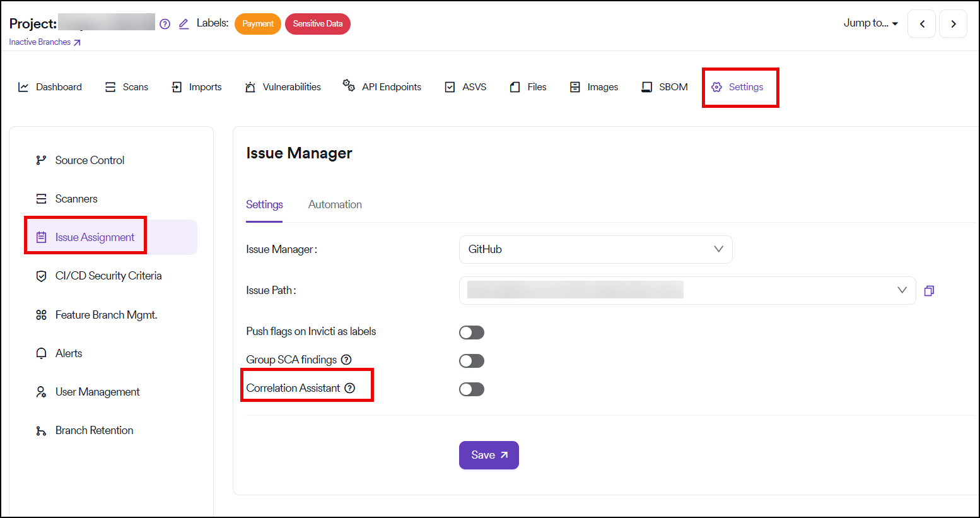Toggle the Group SCA findings switch
This screenshot has width=980, height=518.
471,361
